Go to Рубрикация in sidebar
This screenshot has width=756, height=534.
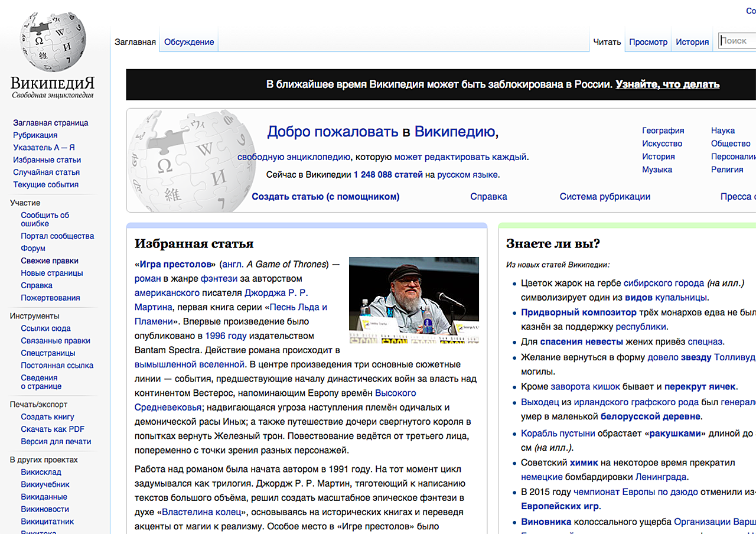pos(35,135)
